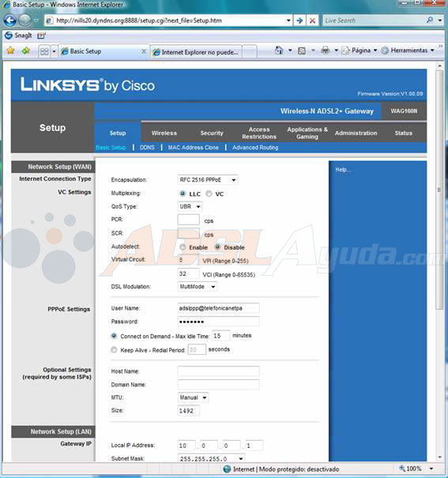Click the browser Forward arrow button
Screen dimensions: 448x478
click(x=25, y=21)
